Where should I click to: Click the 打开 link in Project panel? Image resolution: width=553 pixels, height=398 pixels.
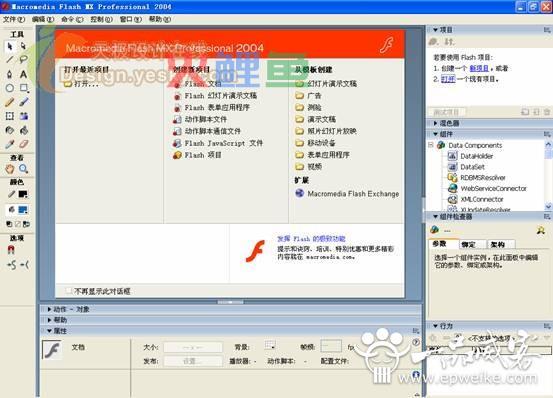(448, 79)
